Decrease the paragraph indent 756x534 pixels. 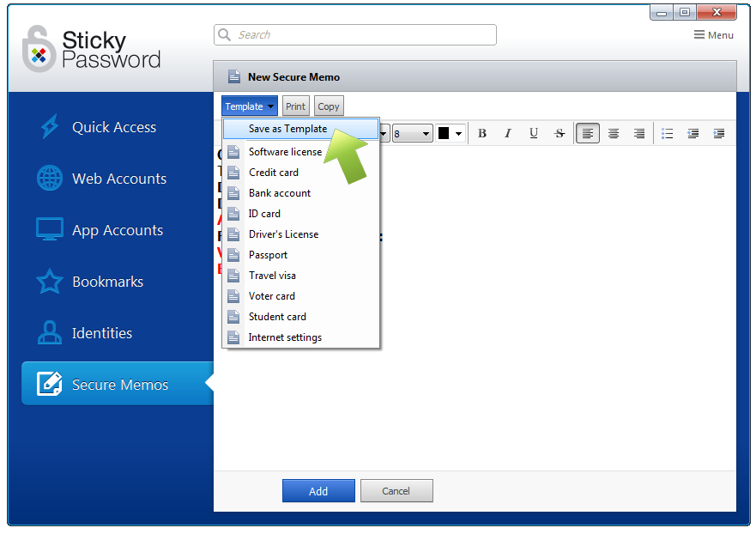point(693,134)
